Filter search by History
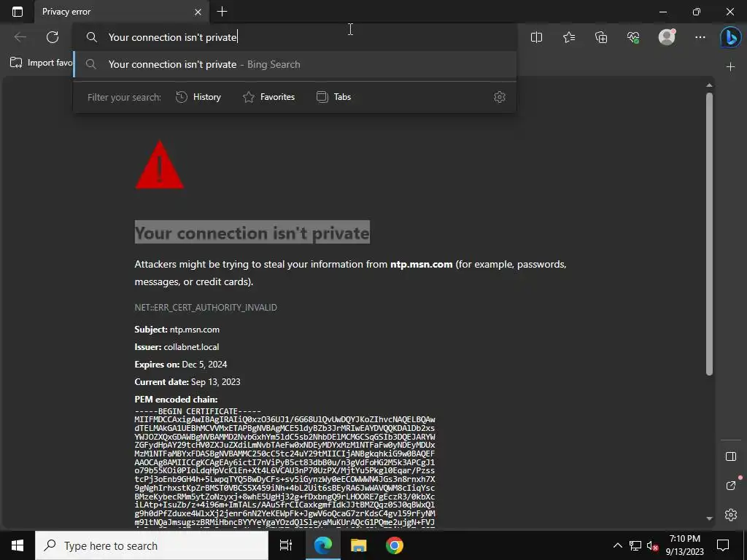Screen dimensions: 747x560 click(x=198, y=97)
